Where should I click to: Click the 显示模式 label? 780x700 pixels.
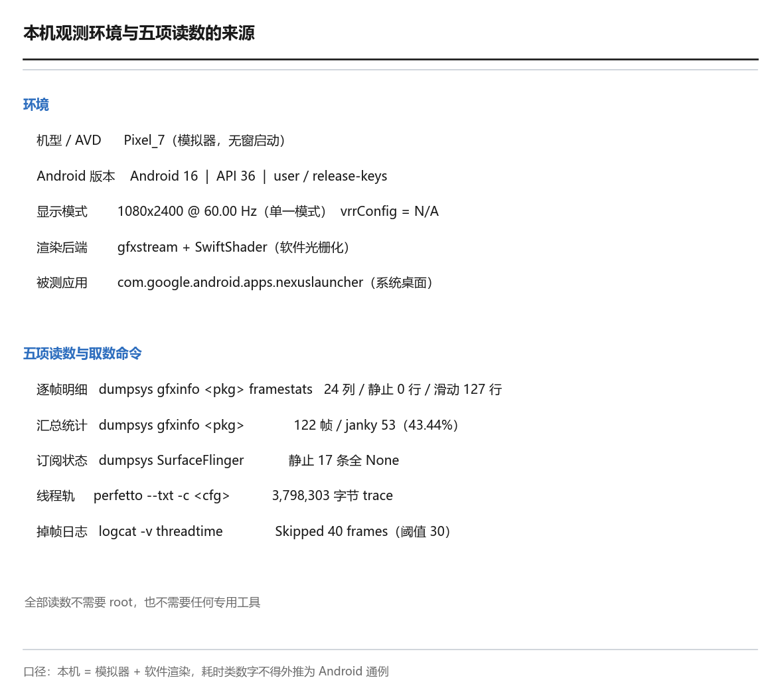pyautogui.click(x=62, y=211)
